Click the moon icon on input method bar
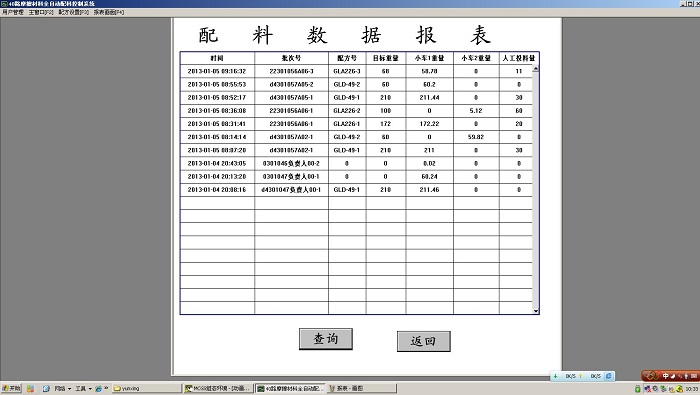Image resolution: width=700 pixels, height=395 pixels. point(673,376)
